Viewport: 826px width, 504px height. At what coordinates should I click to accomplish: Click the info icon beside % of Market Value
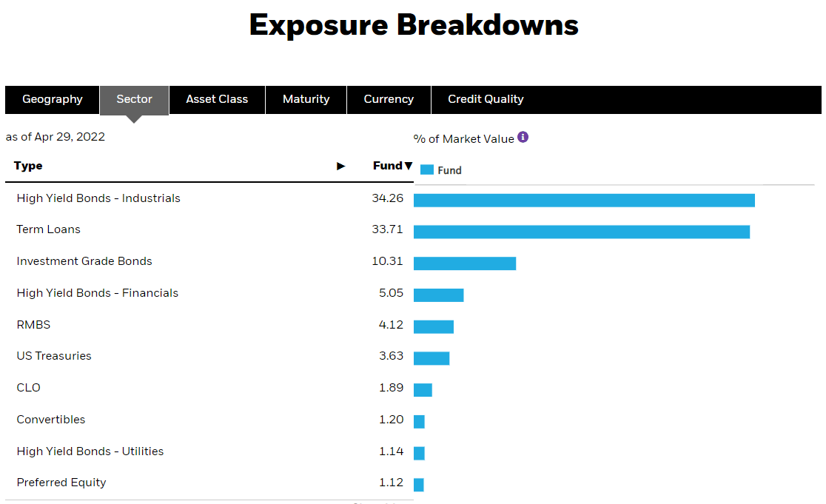click(x=523, y=138)
